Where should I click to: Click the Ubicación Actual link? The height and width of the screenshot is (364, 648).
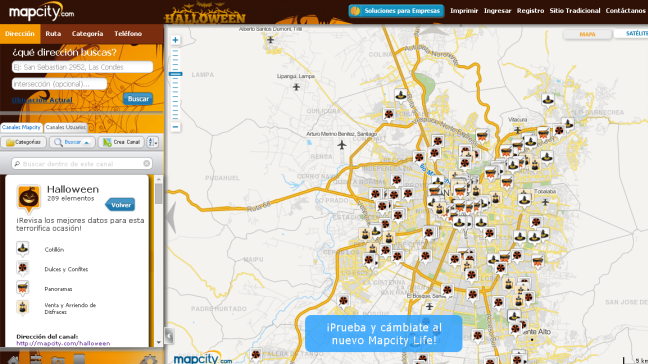pyautogui.click(x=42, y=100)
